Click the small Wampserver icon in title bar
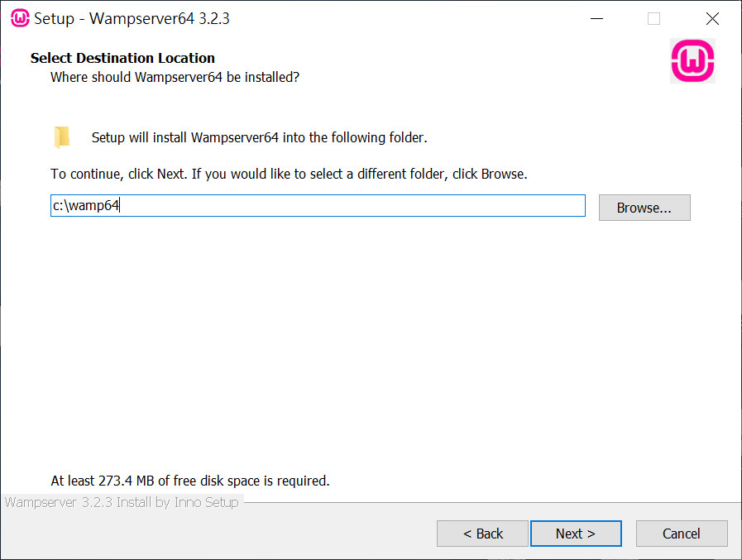 pos(20,18)
